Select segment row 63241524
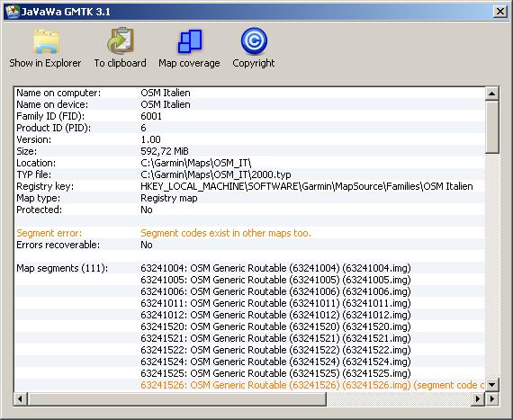Screen dimensions: 513x420 point(275,362)
